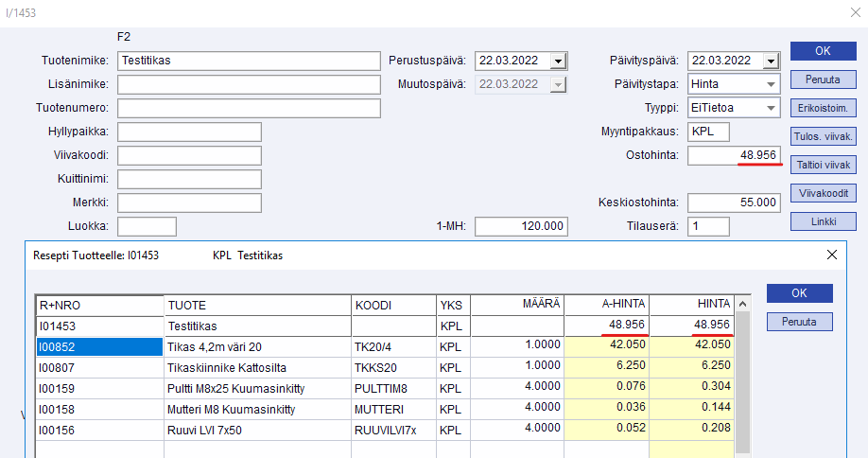Screen dimensions: 868x458
Task: Click the Viivakoodi input field
Action: pos(189,155)
